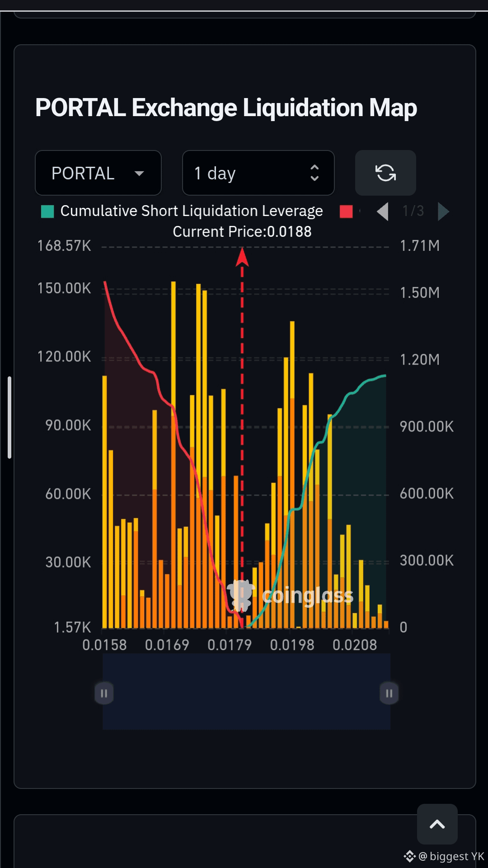Click the page scrollbar on left edge
Image resolution: width=488 pixels, height=868 pixels.
click(9, 418)
